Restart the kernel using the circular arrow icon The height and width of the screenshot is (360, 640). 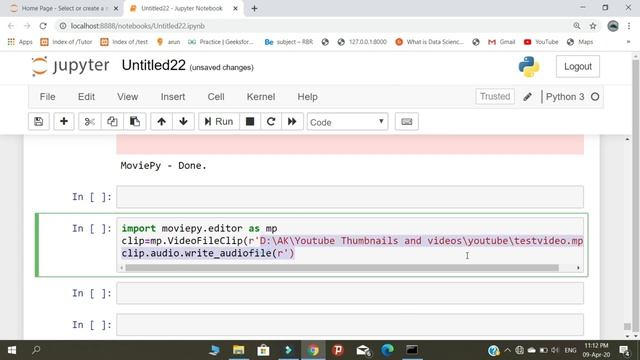[x=271, y=122]
